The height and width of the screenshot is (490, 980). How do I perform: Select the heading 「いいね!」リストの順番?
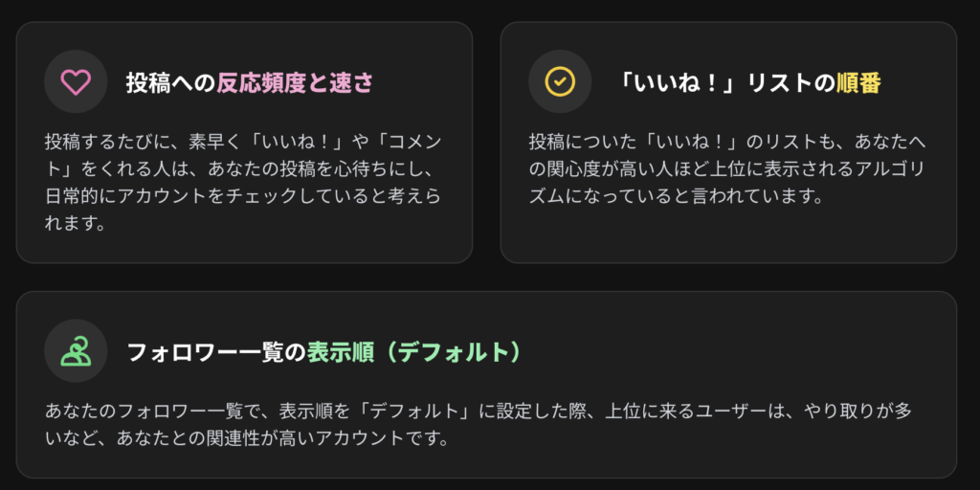(x=748, y=82)
